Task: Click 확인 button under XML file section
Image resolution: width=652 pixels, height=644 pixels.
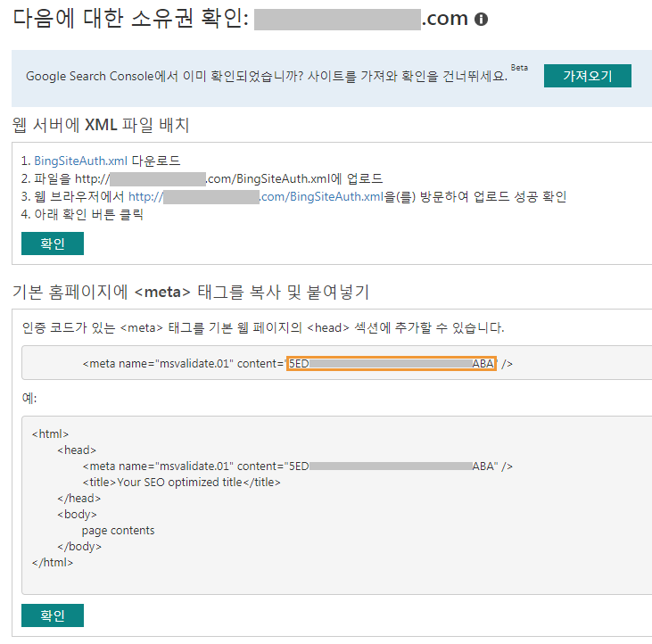Action: click(53, 244)
